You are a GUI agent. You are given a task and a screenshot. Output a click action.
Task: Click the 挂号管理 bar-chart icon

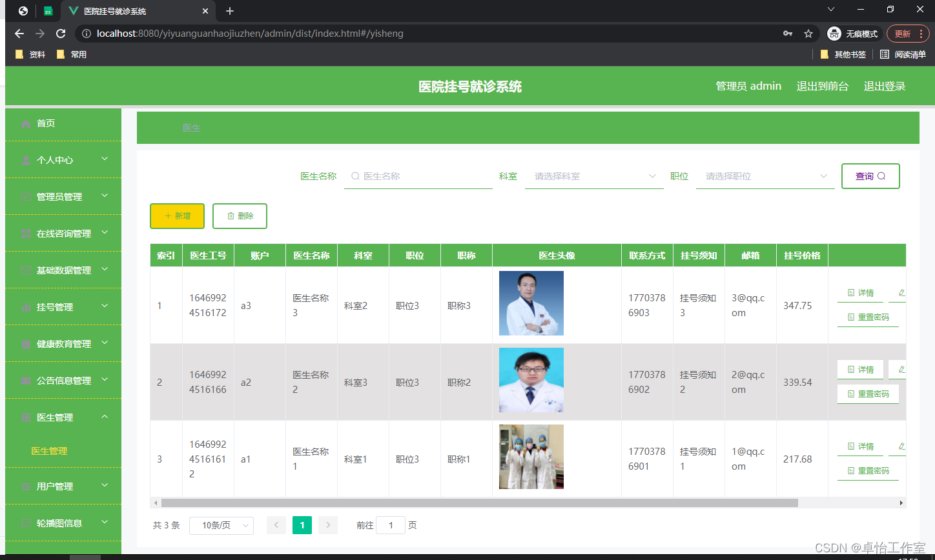coord(25,306)
